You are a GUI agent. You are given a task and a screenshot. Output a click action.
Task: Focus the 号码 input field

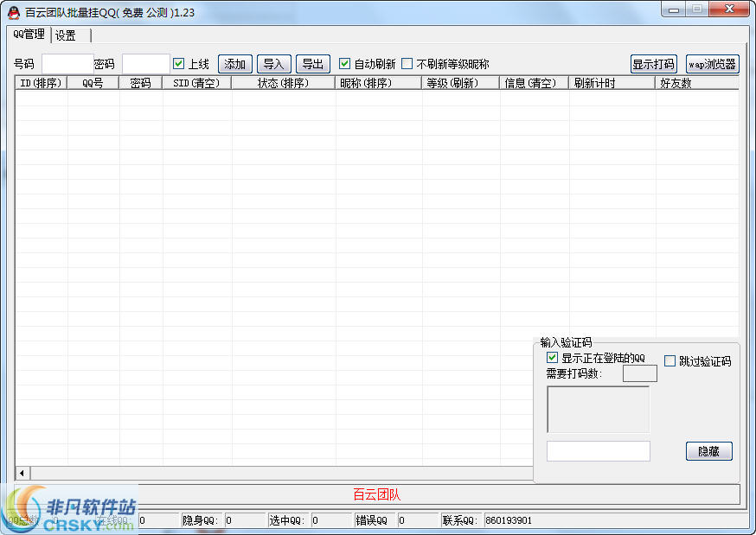(67, 64)
